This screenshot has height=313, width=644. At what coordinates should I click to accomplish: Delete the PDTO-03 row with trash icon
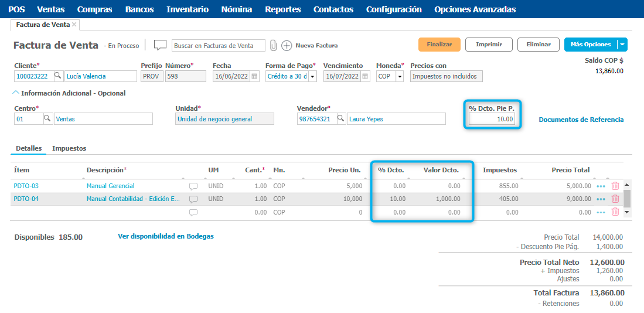coord(615,186)
